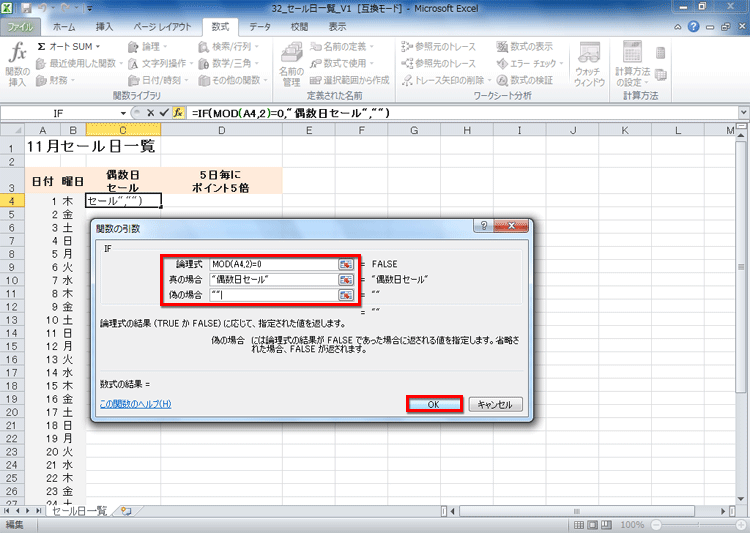Click into the 偽の場合 input field
This screenshot has width=750, height=533.
pos(274,295)
